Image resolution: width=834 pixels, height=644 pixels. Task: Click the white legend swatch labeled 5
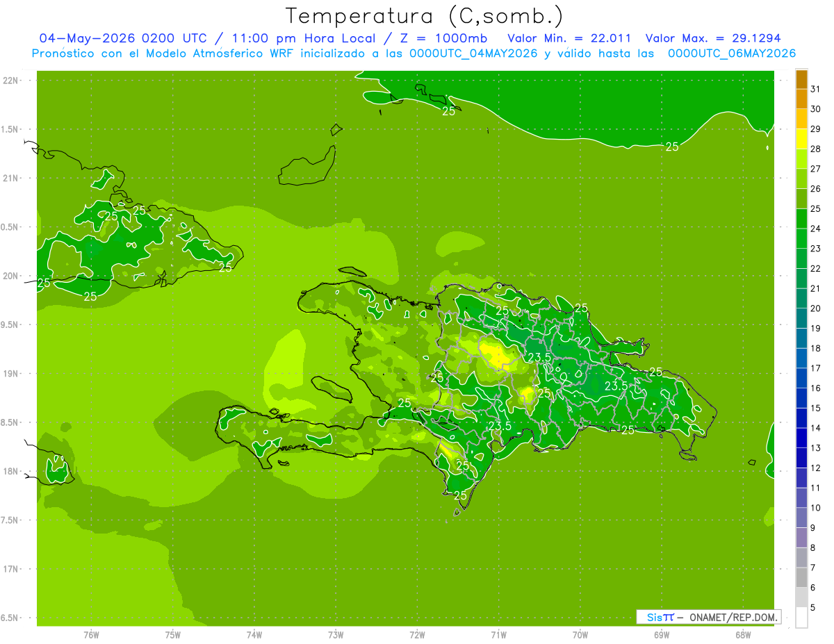(x=801, y=618)
